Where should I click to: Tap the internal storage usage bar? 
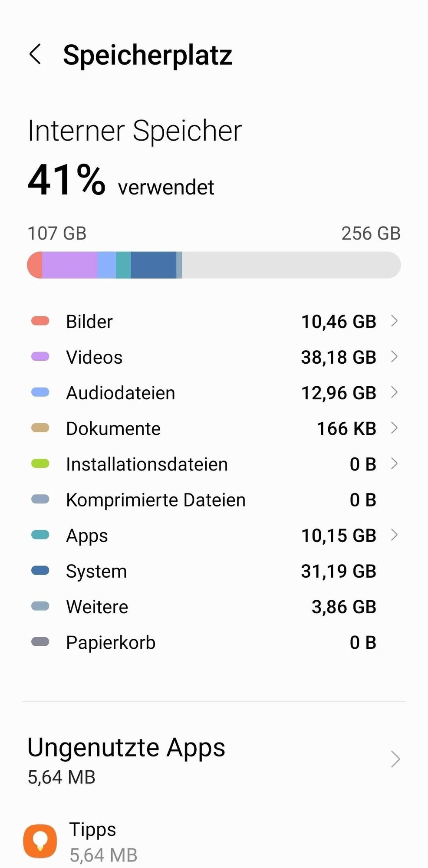214,265
